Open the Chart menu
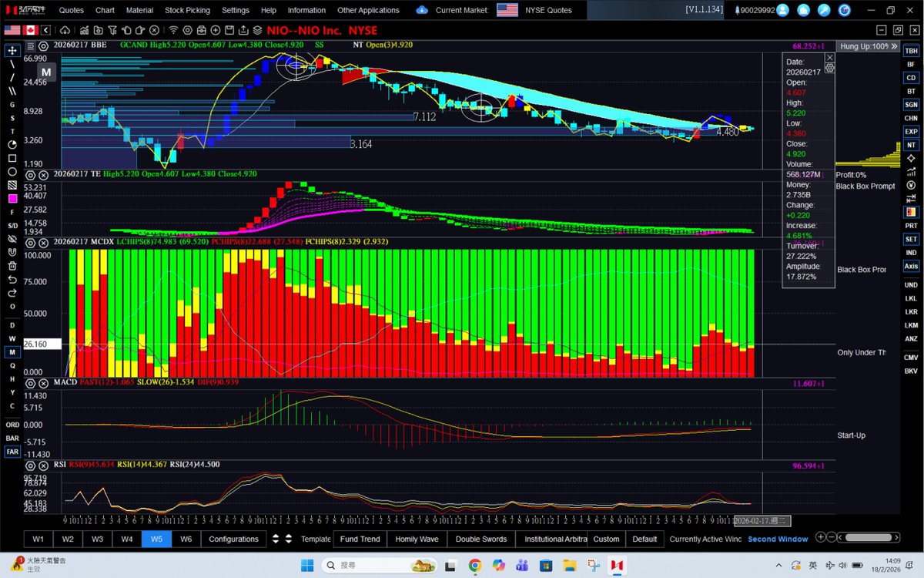Screen dimensions: 924x578 click(105, 10)
